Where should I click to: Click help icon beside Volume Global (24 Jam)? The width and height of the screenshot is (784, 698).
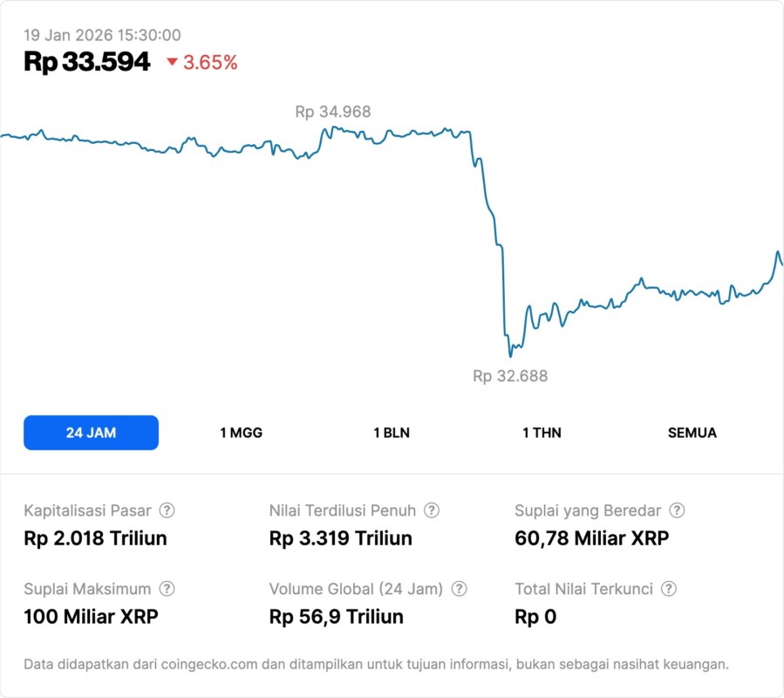(459, 589)
